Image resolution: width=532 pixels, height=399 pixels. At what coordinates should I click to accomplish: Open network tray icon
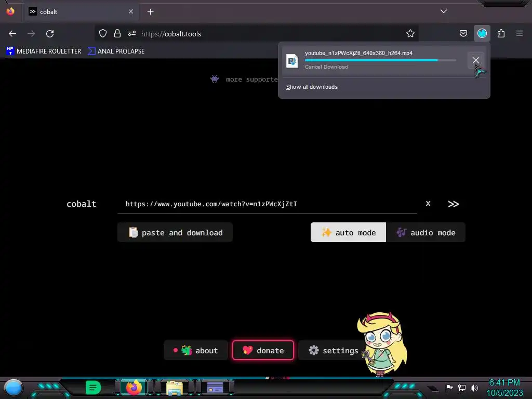462,388
